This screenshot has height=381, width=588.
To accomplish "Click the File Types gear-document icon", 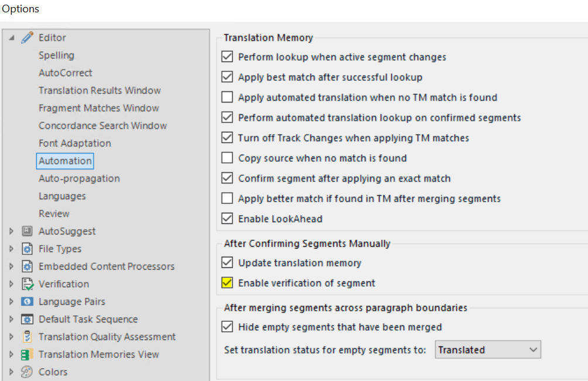I will click(x=27, y=249).
